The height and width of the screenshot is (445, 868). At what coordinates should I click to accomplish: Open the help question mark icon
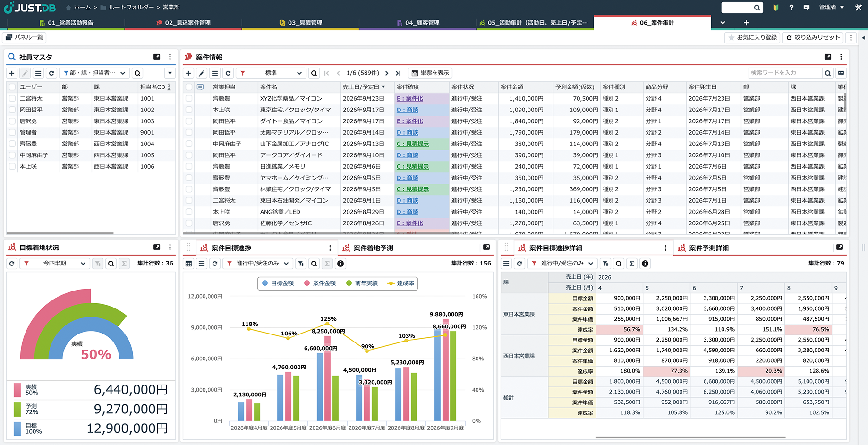click(791, 8)
